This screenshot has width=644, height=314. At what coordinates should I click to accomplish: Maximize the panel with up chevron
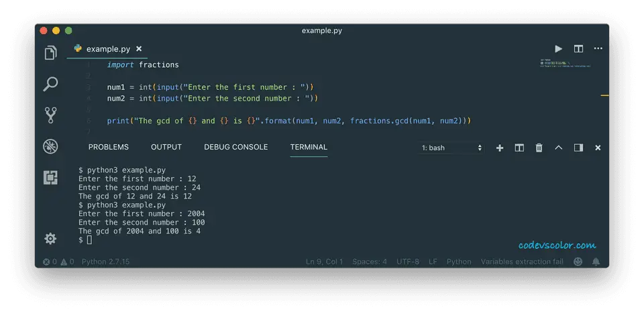coord(559,148)
